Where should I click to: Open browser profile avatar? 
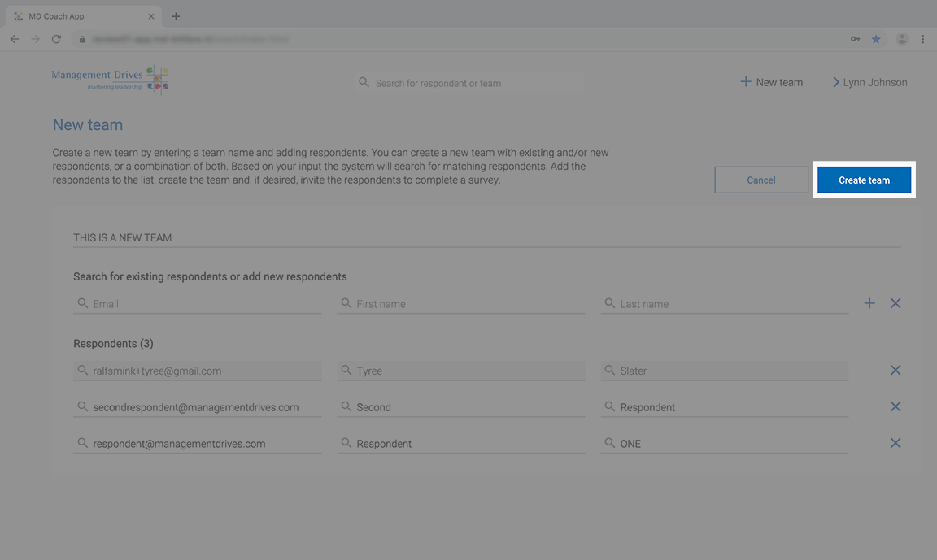tap(902, 39)
